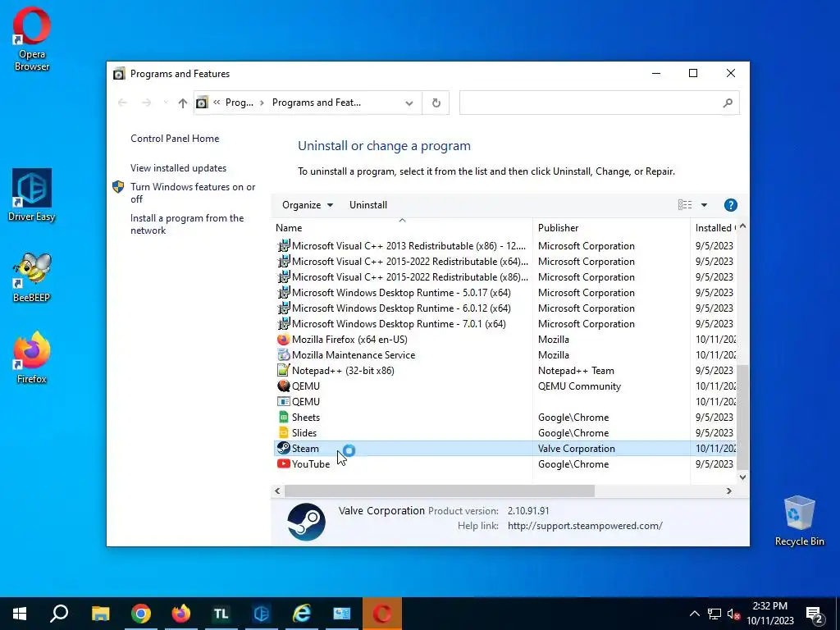Launch Chrome from the taskbar
The image size is (840, 630).
141,614
